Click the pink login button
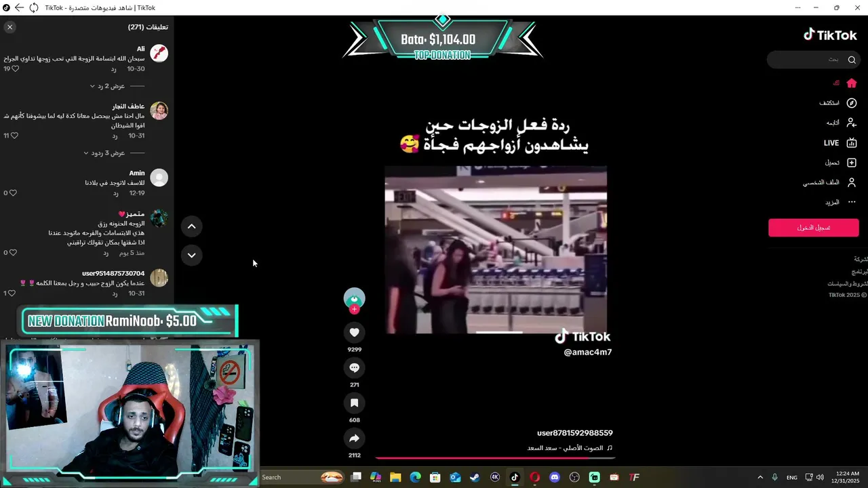868x488 pixels. (814, 228)
